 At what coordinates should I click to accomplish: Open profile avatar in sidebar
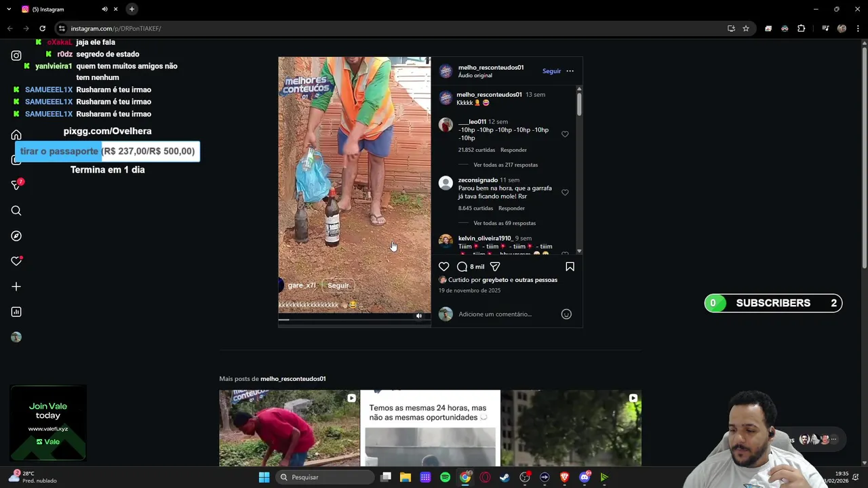(16, 337)
